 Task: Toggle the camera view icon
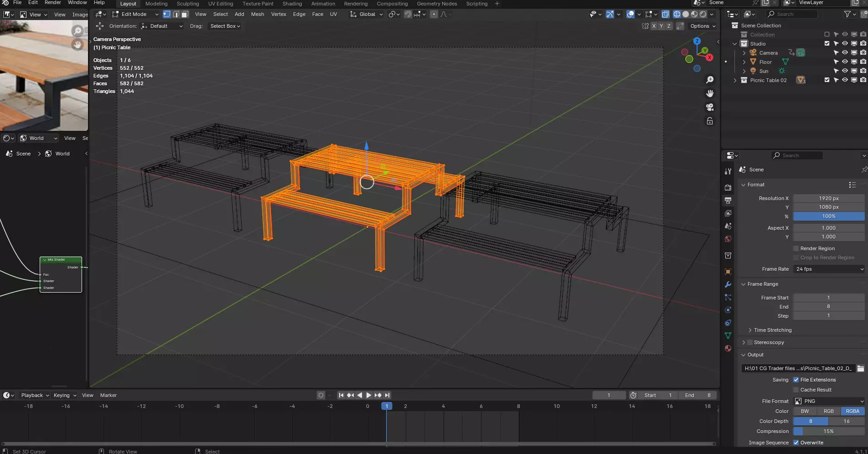[710, 107]
